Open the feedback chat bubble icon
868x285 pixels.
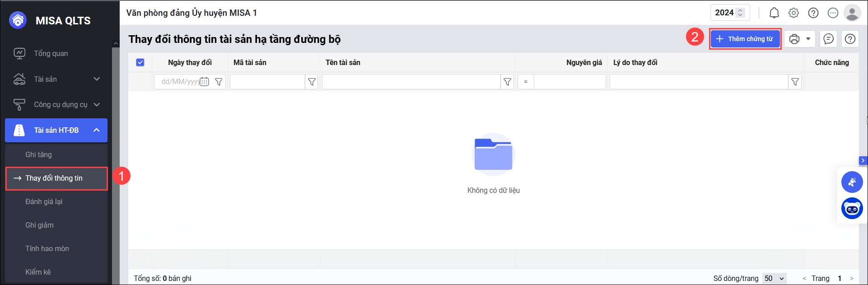pos(828,39)
